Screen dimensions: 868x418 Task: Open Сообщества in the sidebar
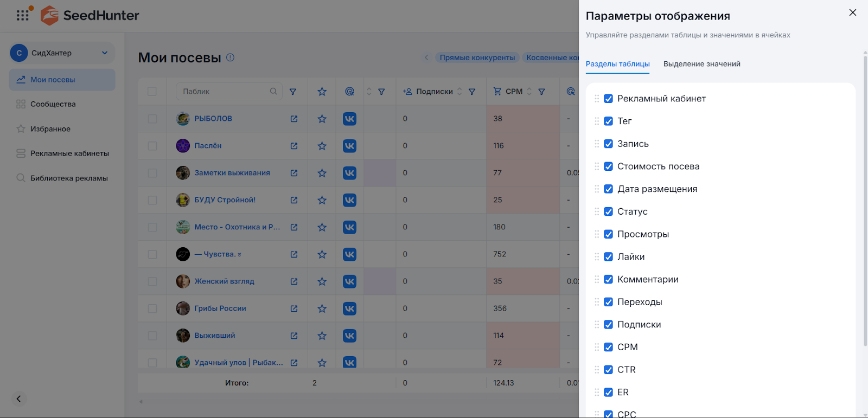(53, 104)
